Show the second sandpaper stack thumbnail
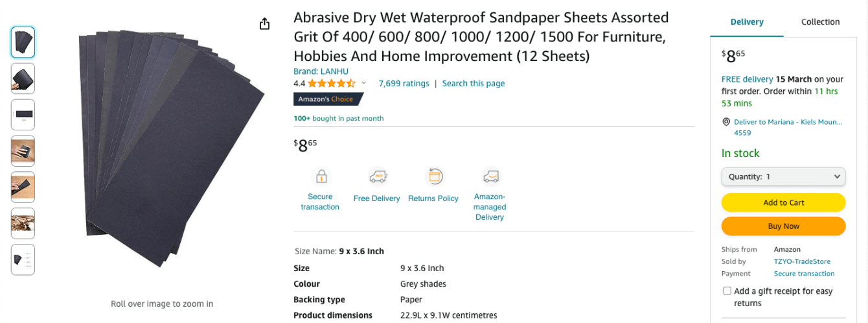The height and width of the screenshot is (323, 868). (23, 78)
